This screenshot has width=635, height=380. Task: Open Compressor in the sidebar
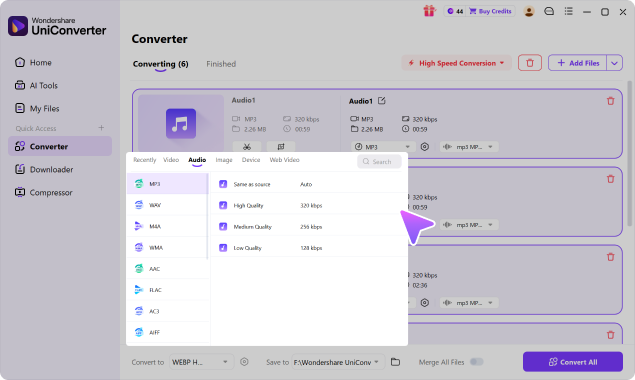pyautogui.click(x=44, y=192)
